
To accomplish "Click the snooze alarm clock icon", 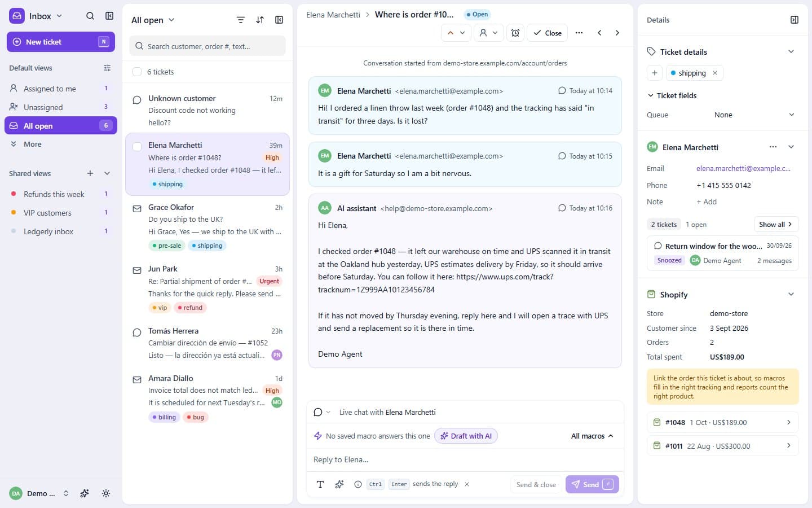I will [x=515, y=33].
